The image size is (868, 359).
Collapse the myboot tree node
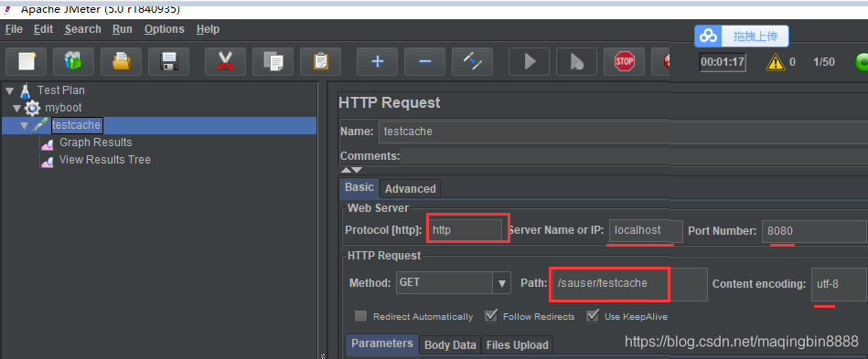point(17,108)
